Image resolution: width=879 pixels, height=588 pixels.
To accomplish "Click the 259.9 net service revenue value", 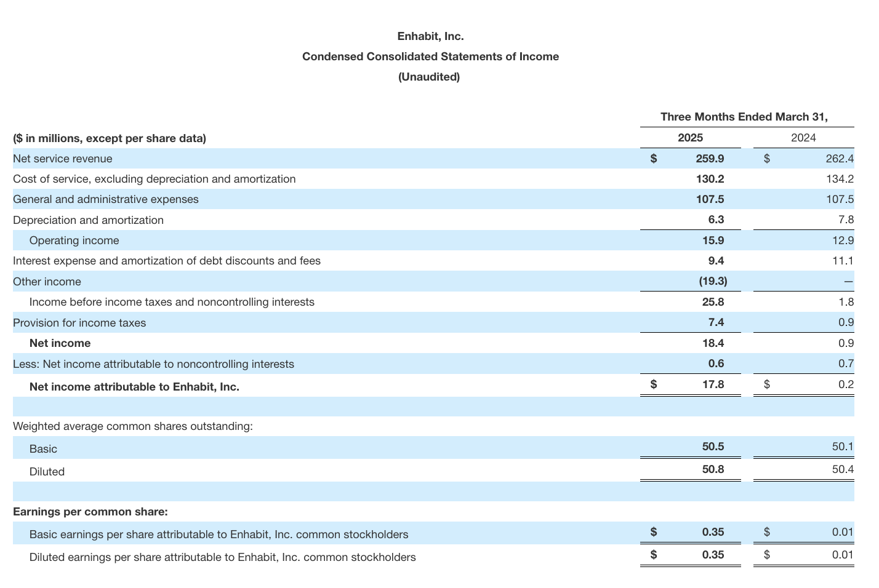I will coord(710,159).
